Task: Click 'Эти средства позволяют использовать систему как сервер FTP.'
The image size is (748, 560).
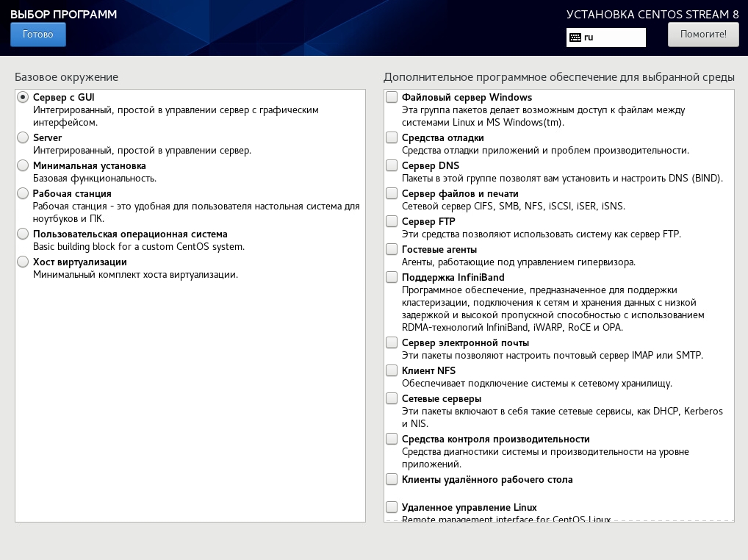Action: pos(542,234)
